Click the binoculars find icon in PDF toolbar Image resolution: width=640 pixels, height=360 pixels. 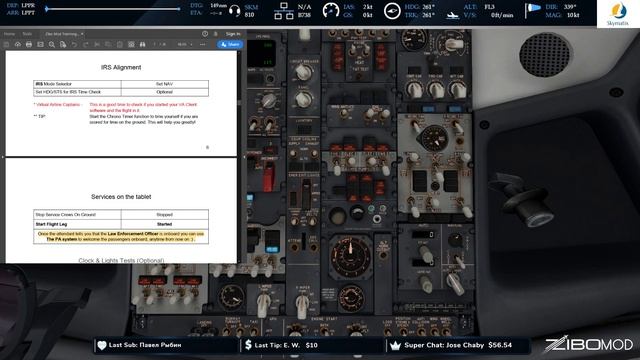pos(142,44)
